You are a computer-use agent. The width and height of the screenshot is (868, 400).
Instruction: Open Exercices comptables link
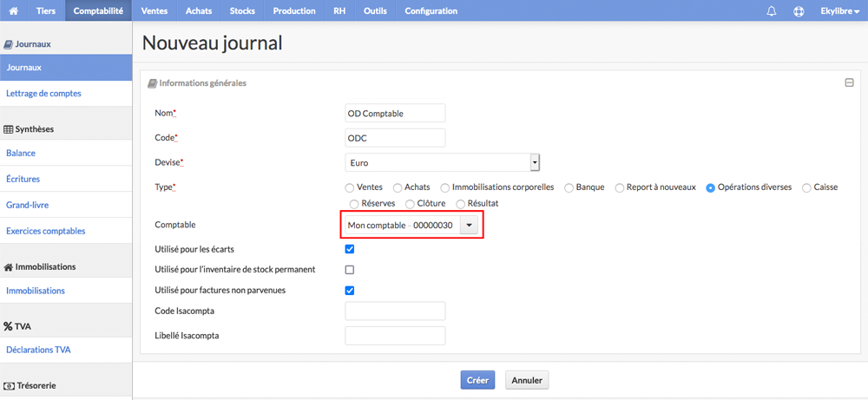[45, 231]
